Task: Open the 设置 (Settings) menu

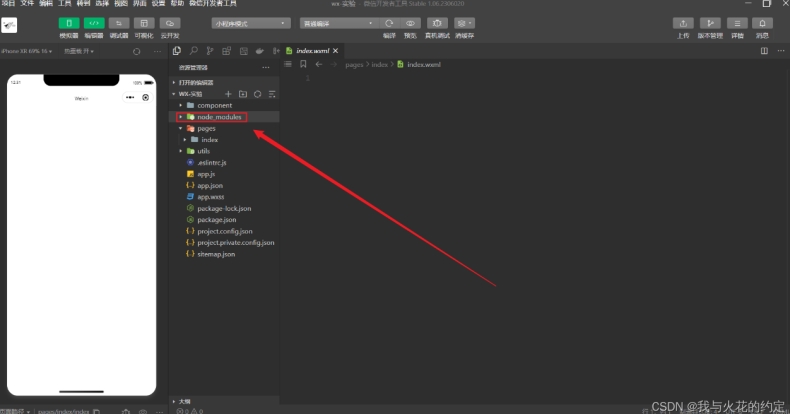Action: (157, 4)
